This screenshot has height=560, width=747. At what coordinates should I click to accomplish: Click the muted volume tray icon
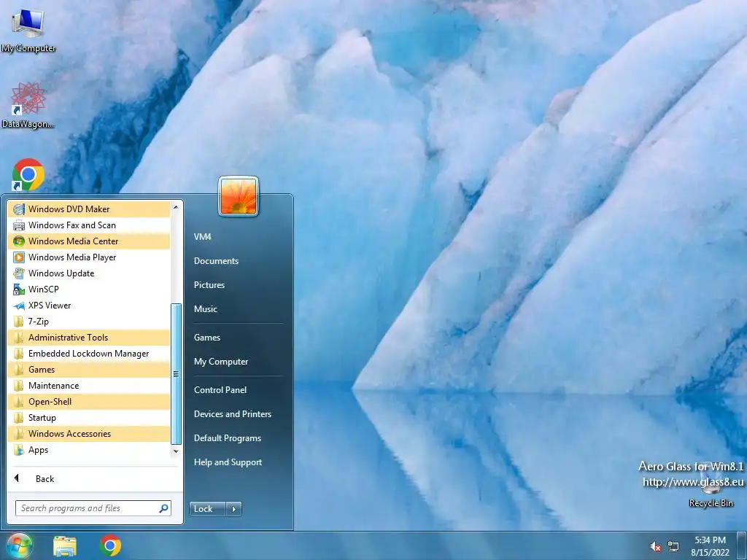click(x=656, y=547)
